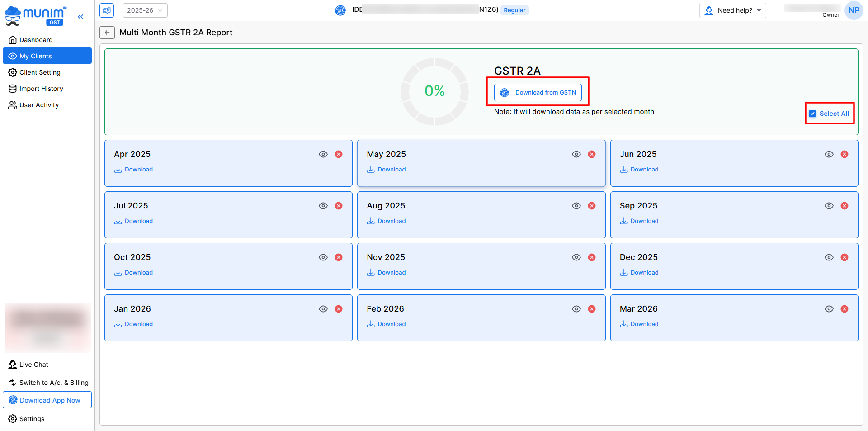View Oct 2025 data with eye icon
Viewport: 868px width, 431px height.
pos(323,257)
